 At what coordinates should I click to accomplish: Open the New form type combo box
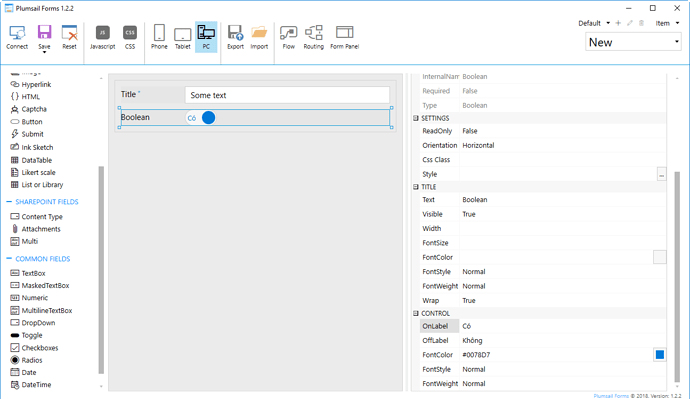633,42
